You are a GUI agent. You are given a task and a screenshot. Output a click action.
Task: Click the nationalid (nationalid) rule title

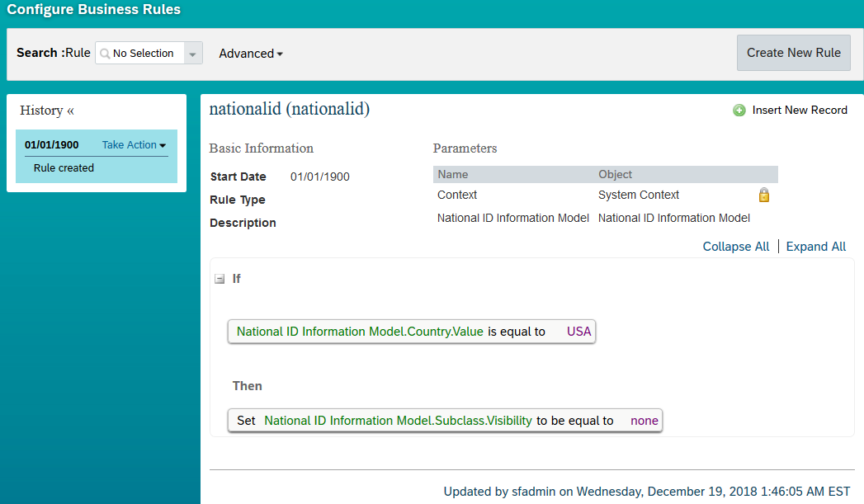pyautogui.click(x=290, y=109)
